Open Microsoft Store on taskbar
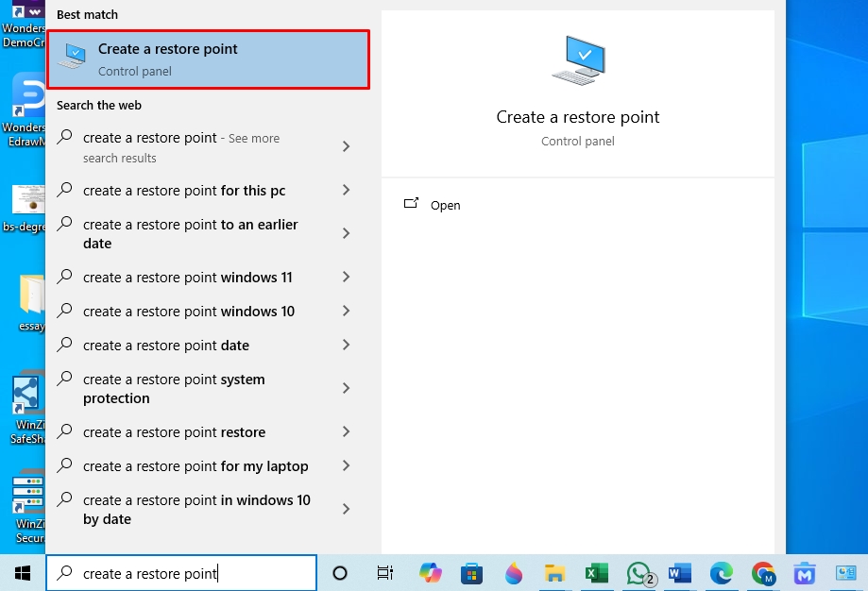The height and width of the screenshot is (591, 868). pyautogui.click(x=471, y=574)
